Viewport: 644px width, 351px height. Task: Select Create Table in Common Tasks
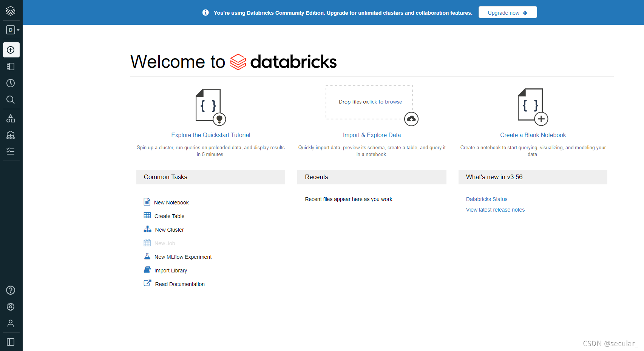tap(169, 216)
